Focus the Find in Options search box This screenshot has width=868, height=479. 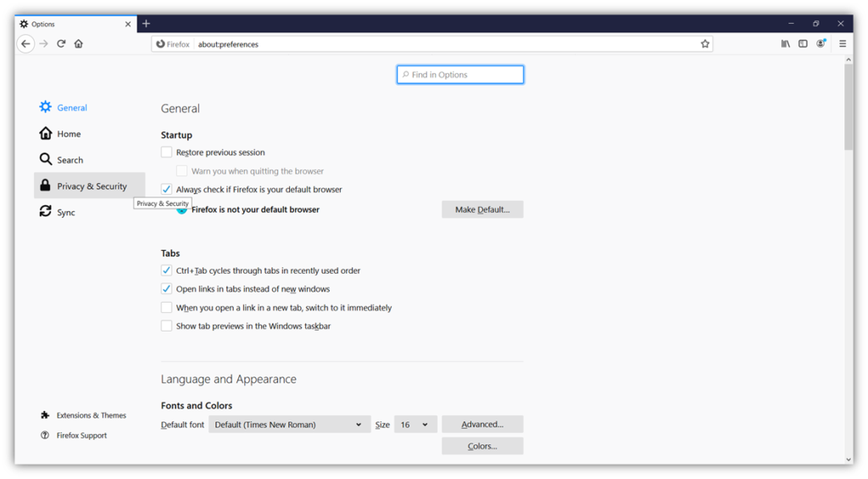[460, 75]
